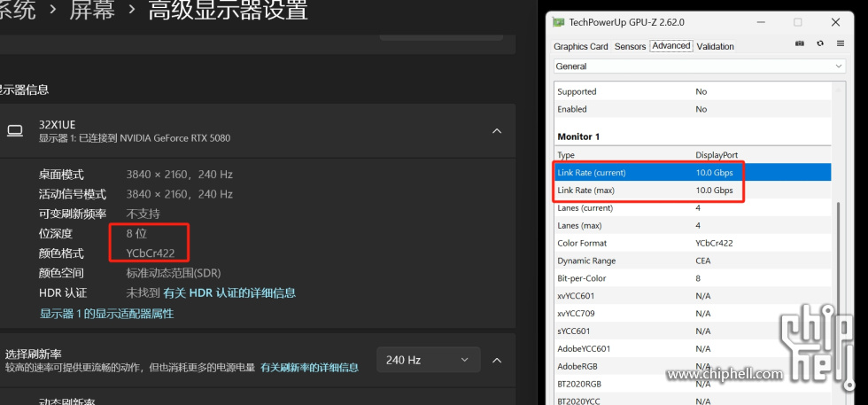Select BT2020RGB row
The width and height of the screenshot is (868, 405).
[693, 384]
